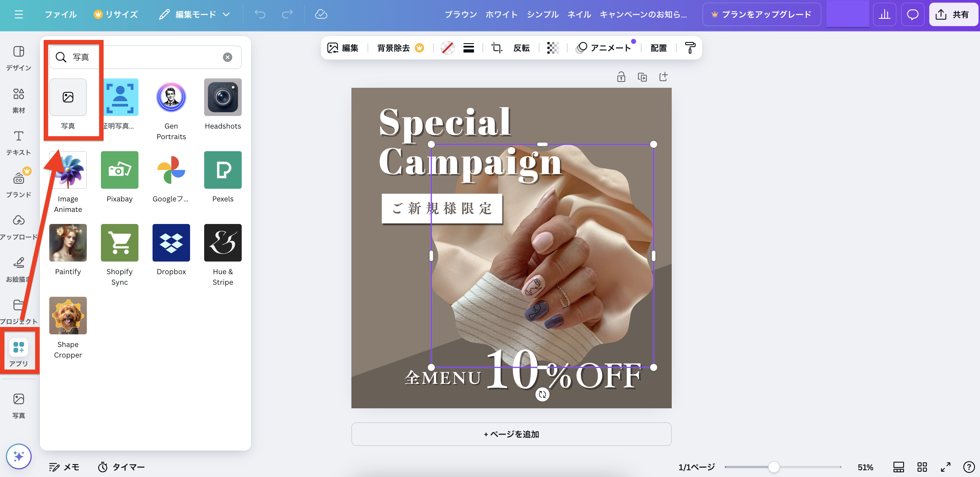Image resolution: width=980 pixels, height=477 pixels.
Task: Open the Magic assistant sparkle button
Action: pyautogui.click(x=19, y=456)
